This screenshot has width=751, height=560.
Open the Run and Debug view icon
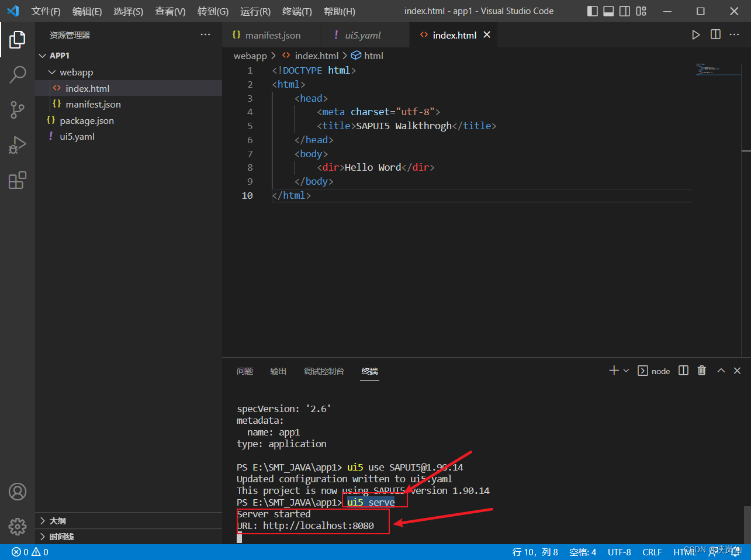point(18,144)
